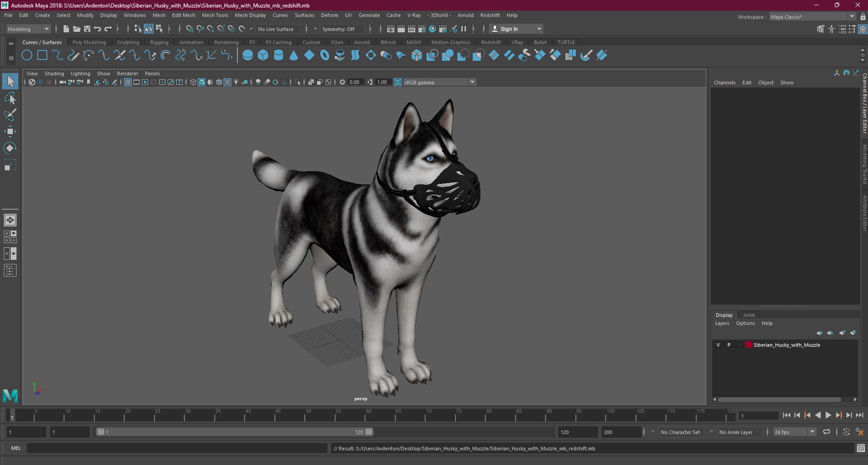Open the Modeling menu set dropdown
The image size is (868, 465).
click(x=28, y=29)
